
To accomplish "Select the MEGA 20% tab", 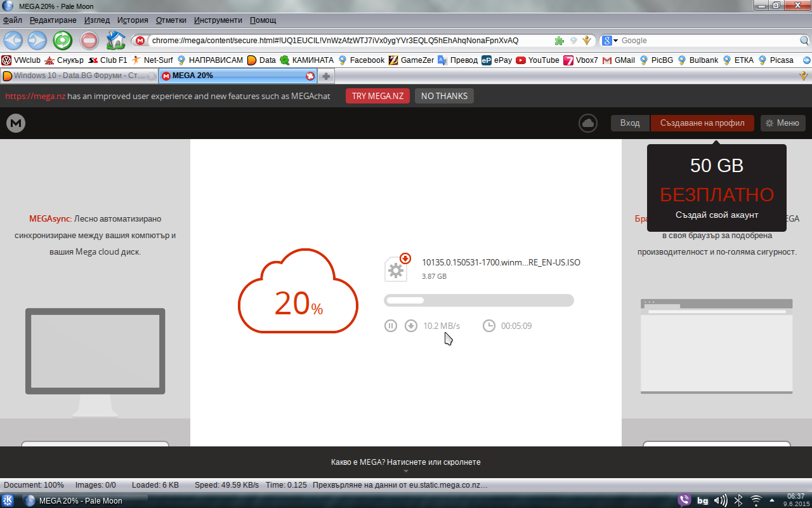I will (x=238, y=76).
